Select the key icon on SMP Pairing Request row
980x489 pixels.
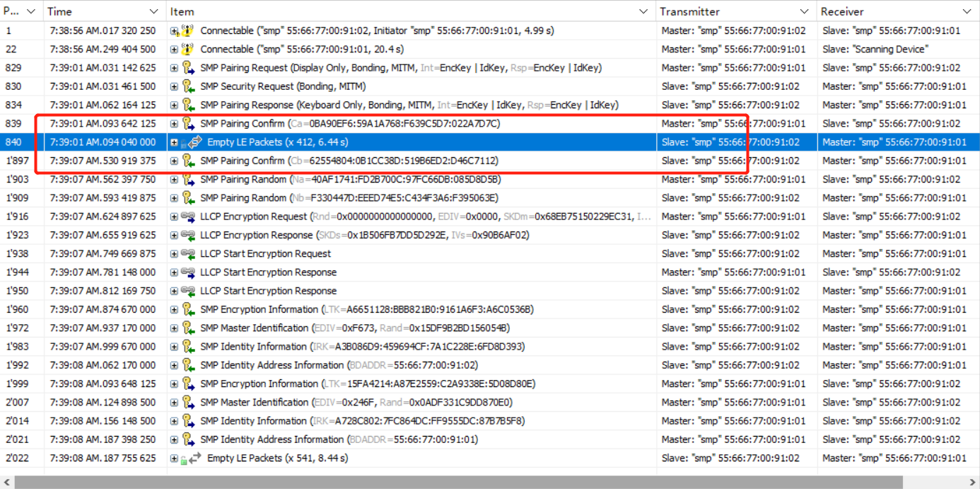pyautogui.click(x=185, y=67)
